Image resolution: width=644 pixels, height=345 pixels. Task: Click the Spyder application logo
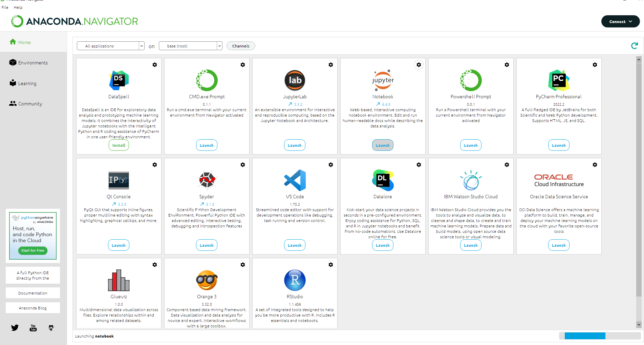coord(207,180)
